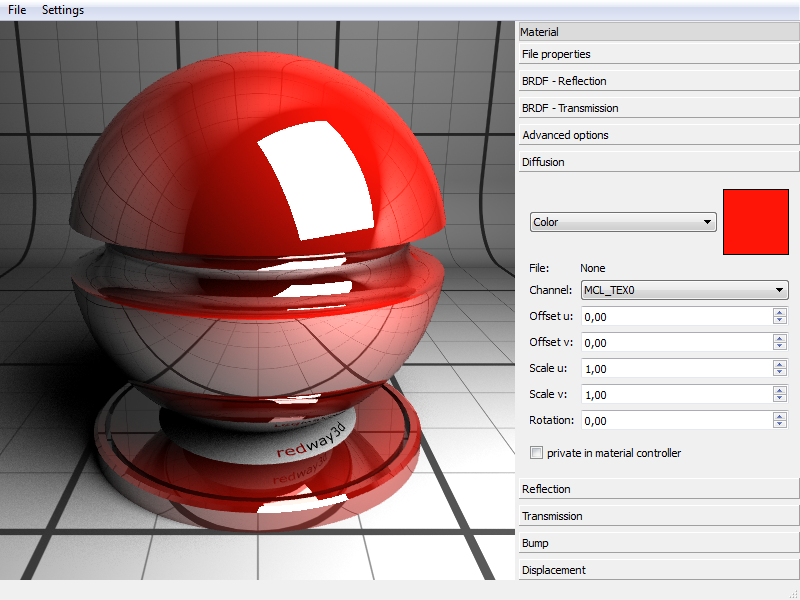Image resolution: width=800 pixels, height=600 pixels.
Task: Open the Channel MCL_TEX0 dropdown
Action: tap(685, 291)
